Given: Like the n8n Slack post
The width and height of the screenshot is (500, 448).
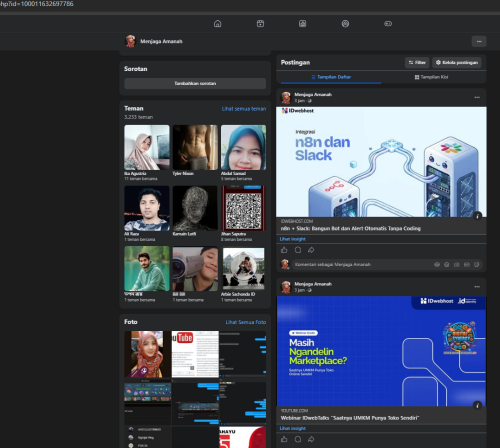Looking at the screenshot, I should pyautogui.click(x=284, y=250).
